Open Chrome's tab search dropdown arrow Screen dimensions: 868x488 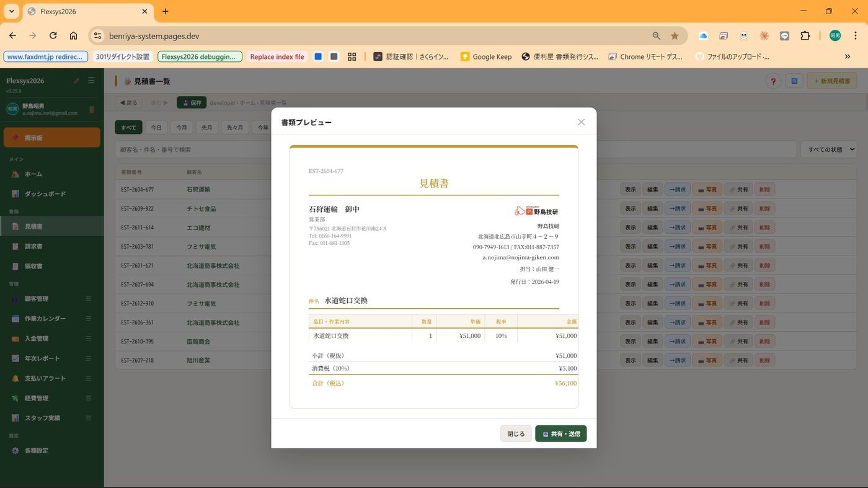click(11, 11)
